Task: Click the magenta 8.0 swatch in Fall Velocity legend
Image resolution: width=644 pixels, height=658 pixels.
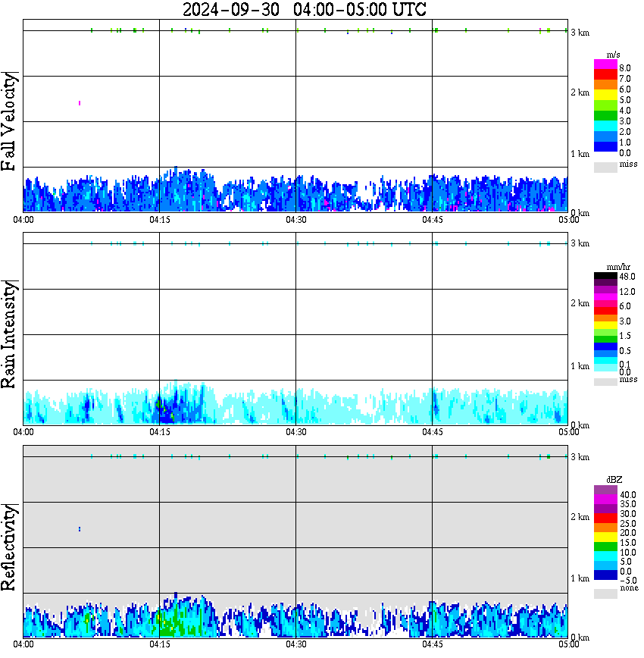Action: click(605, 64)
